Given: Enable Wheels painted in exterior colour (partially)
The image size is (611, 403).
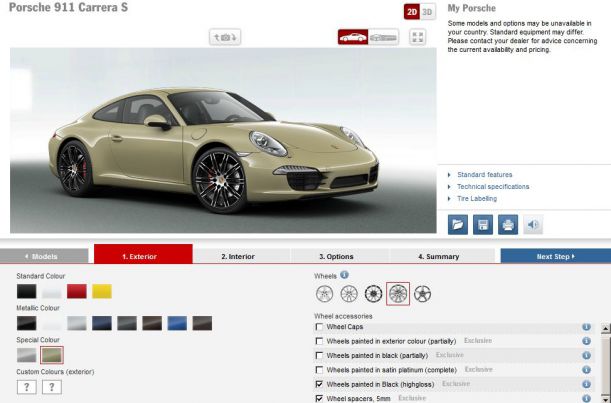Looking at the screenshot, I should tap(319, 341).
